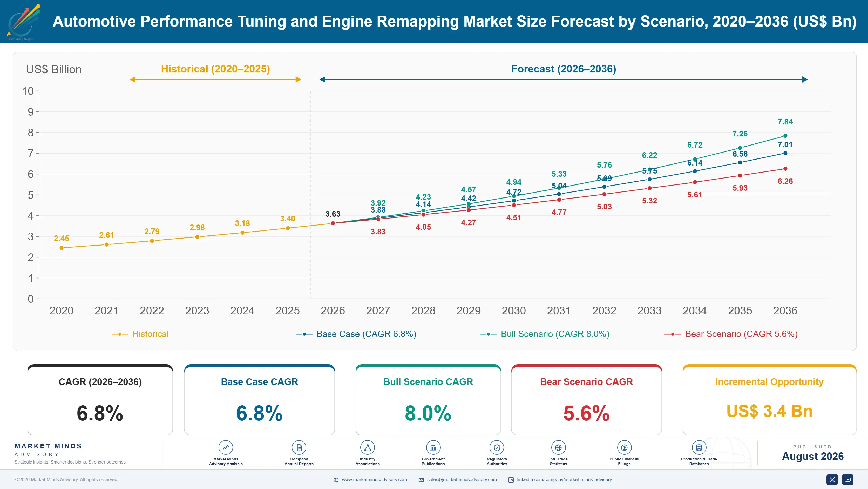Click the Bull 2036 data point 7.84
This screenshot has width=868, height=489.
pyautogui.click(x=785, y=136)
